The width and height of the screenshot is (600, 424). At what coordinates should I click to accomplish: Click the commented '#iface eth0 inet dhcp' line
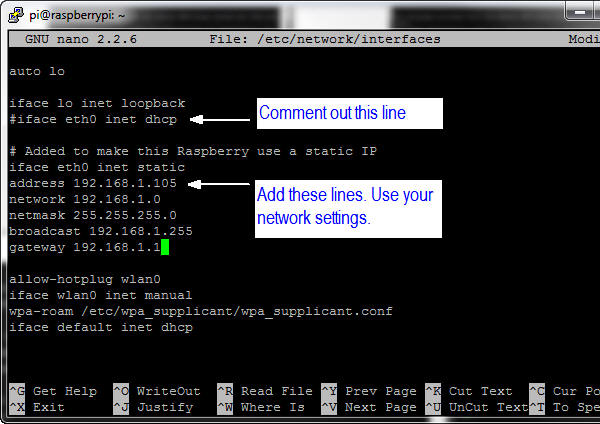[x=93, y=119]
